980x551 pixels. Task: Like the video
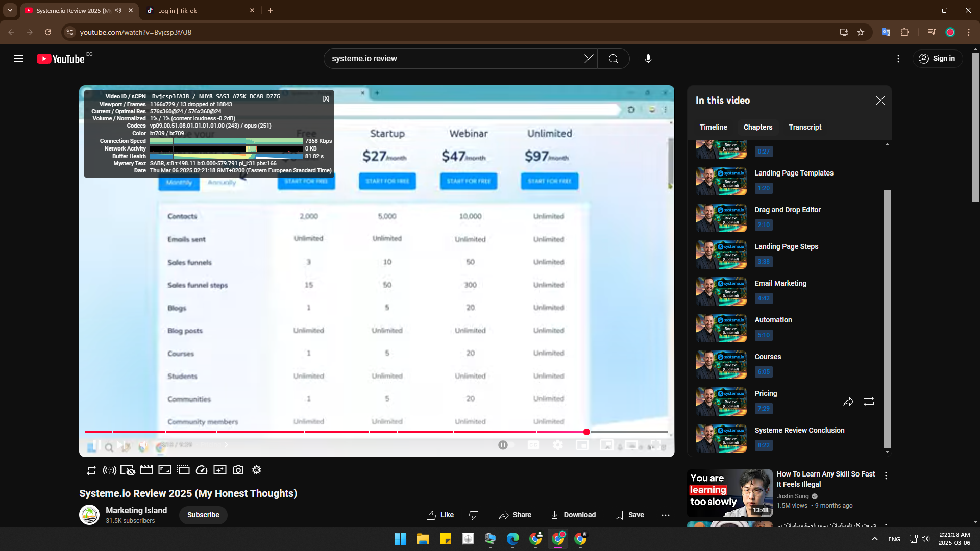[x=440, y=515]
